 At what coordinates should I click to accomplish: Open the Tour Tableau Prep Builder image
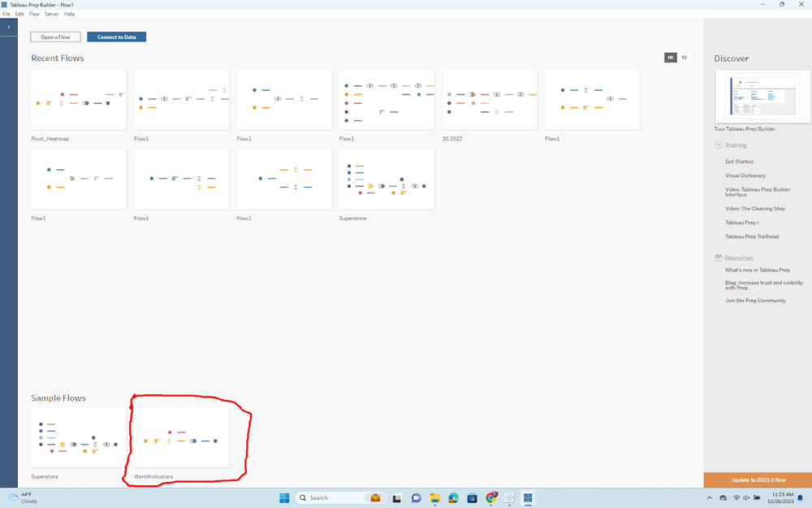tap(762, 97)
